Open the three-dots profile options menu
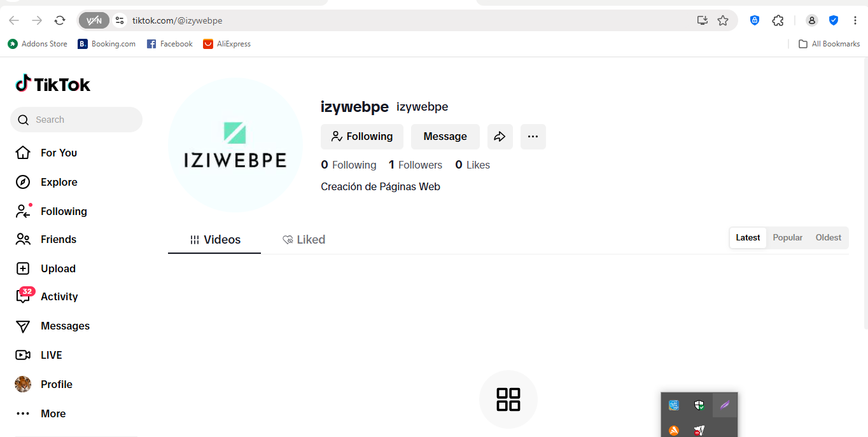868x437 pixels. pos(533,136)
